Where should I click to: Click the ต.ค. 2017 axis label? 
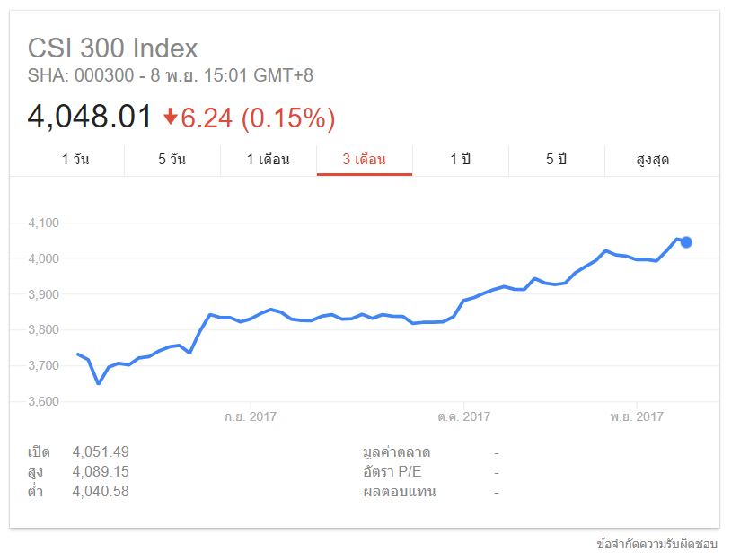pyautogui.click(x=463, y=416)
